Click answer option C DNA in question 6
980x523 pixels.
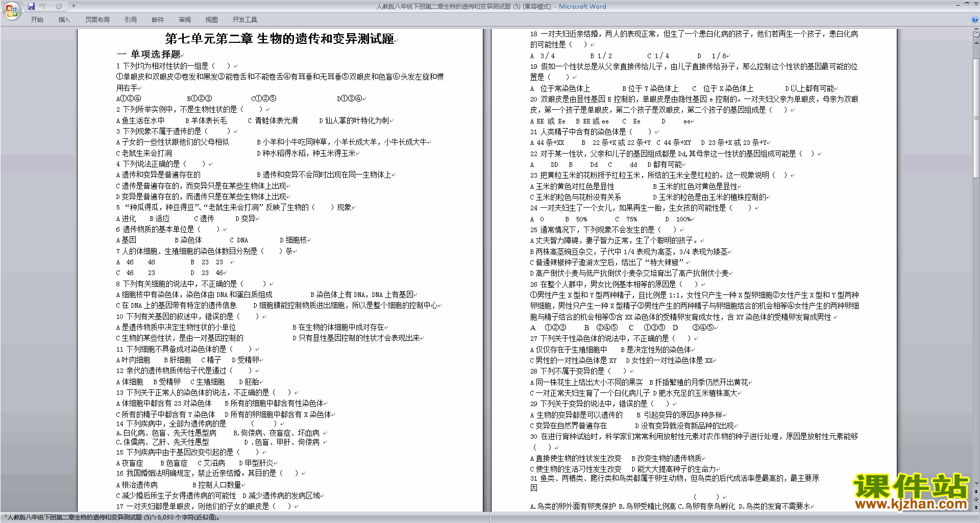[239, 240]
